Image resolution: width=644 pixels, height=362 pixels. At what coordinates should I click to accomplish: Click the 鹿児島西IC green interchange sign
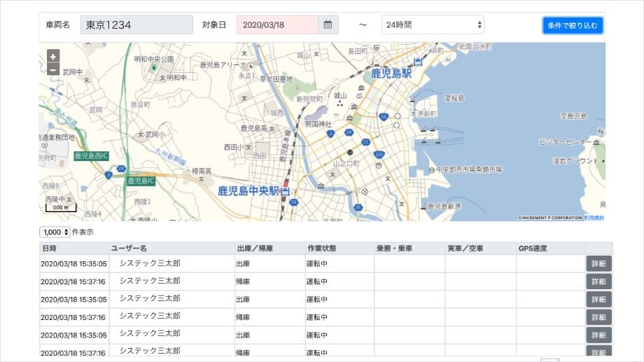click(90, 155)
